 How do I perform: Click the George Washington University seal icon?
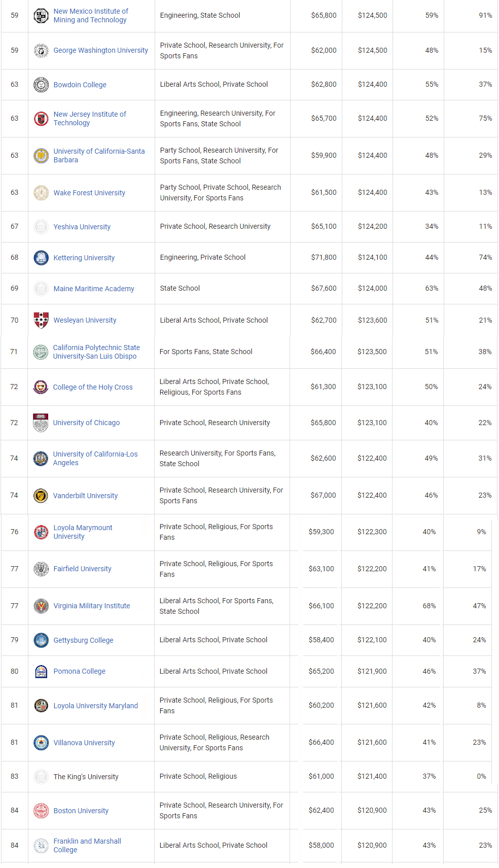point(41,51)
